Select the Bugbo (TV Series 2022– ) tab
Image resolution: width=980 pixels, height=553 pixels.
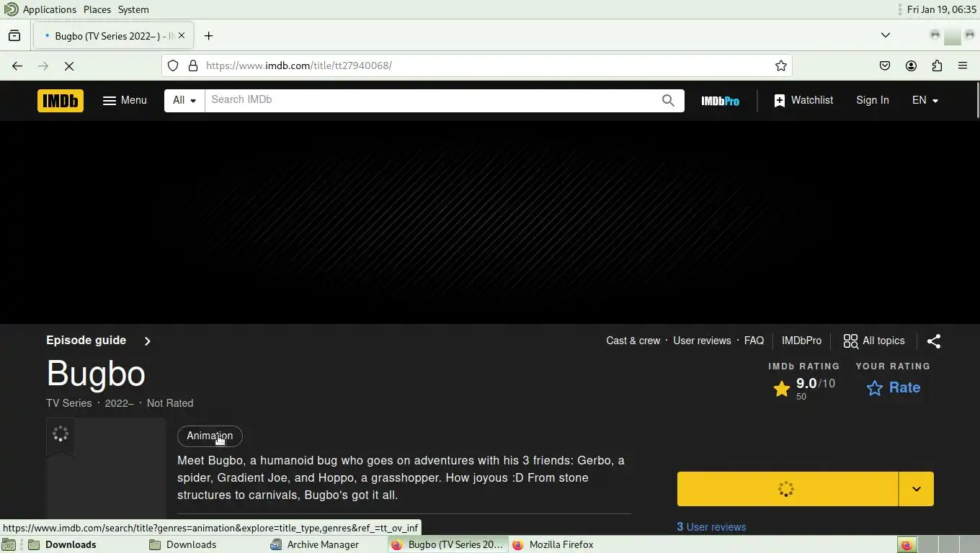click(112, 36)
